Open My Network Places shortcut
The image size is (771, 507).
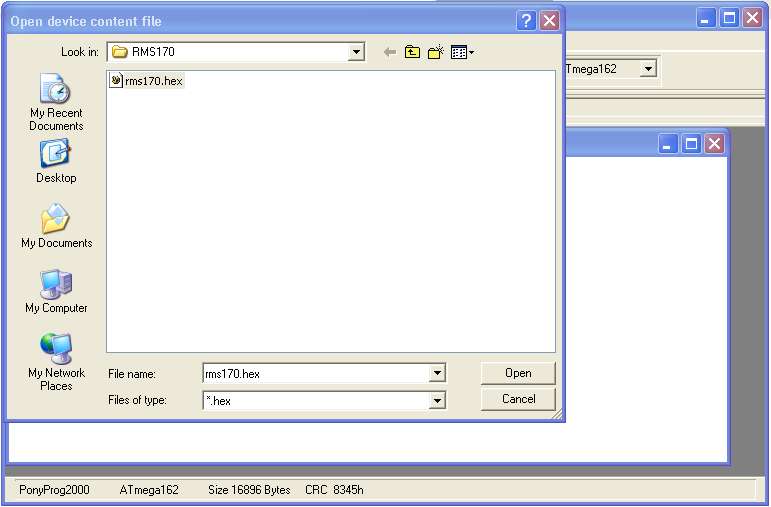point(56,361)
